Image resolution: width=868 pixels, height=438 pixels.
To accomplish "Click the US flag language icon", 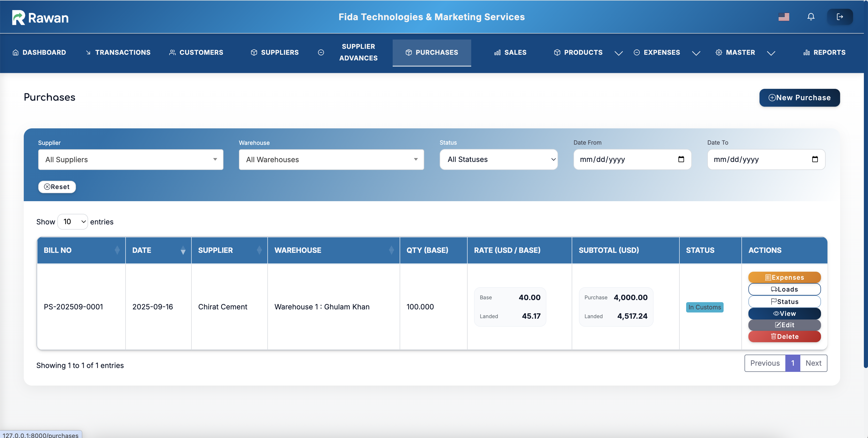I will 784,17.
